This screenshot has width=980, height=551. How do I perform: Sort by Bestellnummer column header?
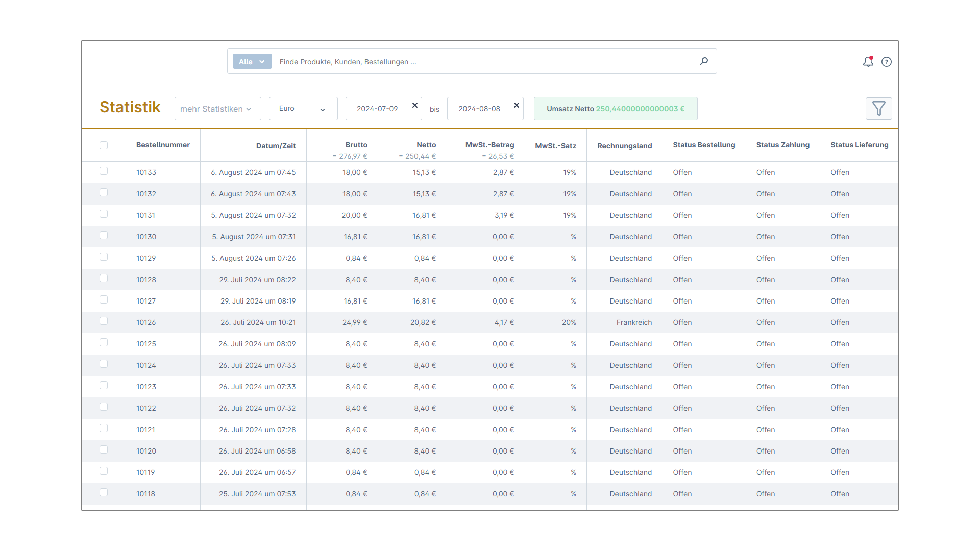163,145
